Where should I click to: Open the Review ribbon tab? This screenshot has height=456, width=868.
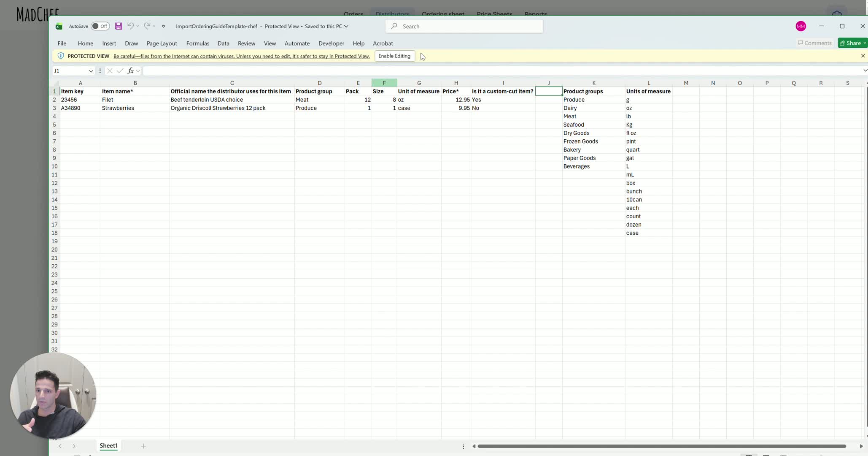(246, 43)
